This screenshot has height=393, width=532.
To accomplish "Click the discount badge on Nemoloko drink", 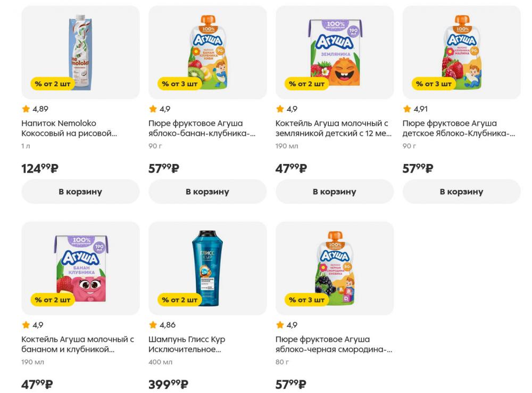I will [x=53, y=84].
